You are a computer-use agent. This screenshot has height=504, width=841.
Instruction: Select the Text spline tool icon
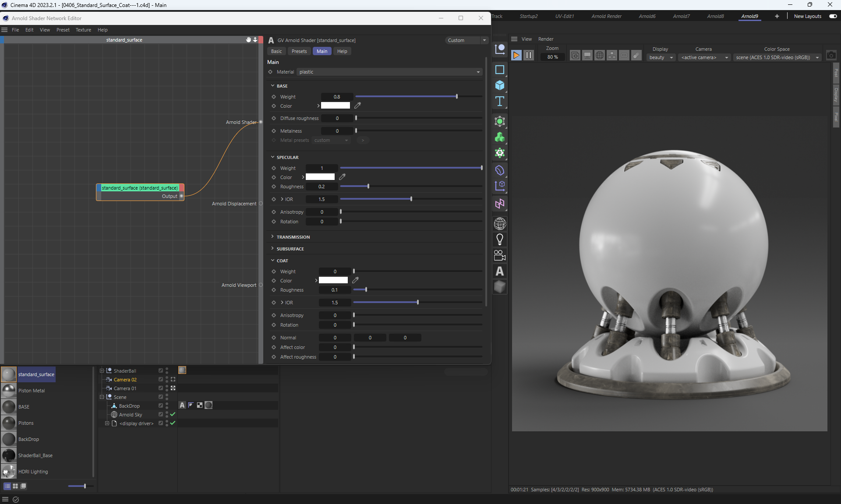point(500,102)
